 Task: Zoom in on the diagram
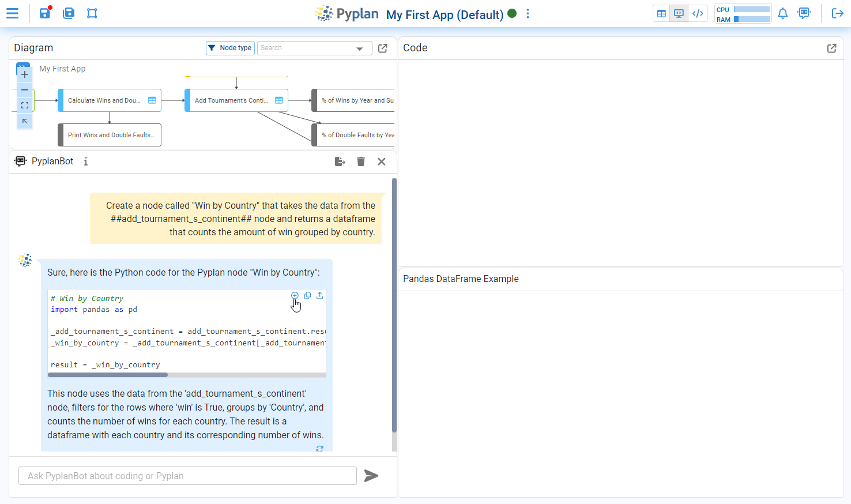tap(25, 74)
